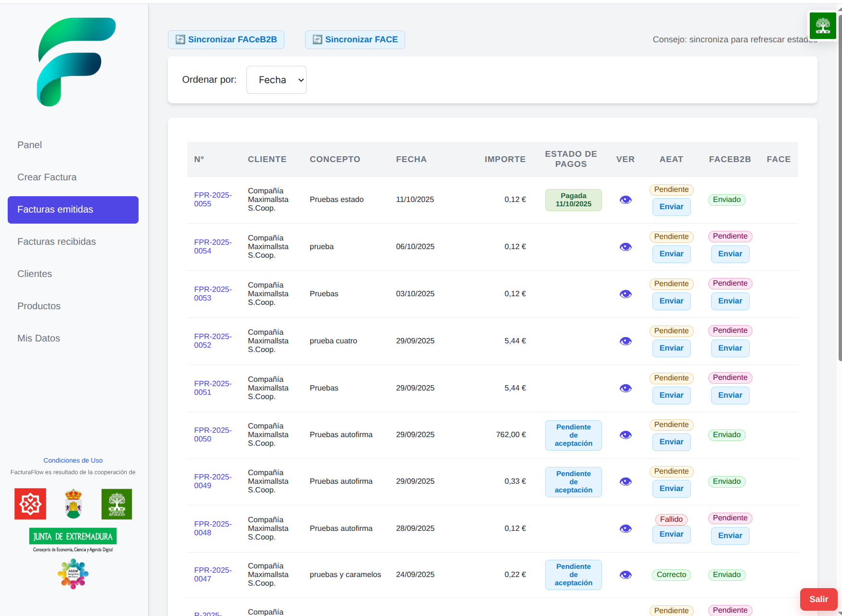Click the red Junta de Extremadura emblem
The image size is (842, 616).
(x=30, y=504)
